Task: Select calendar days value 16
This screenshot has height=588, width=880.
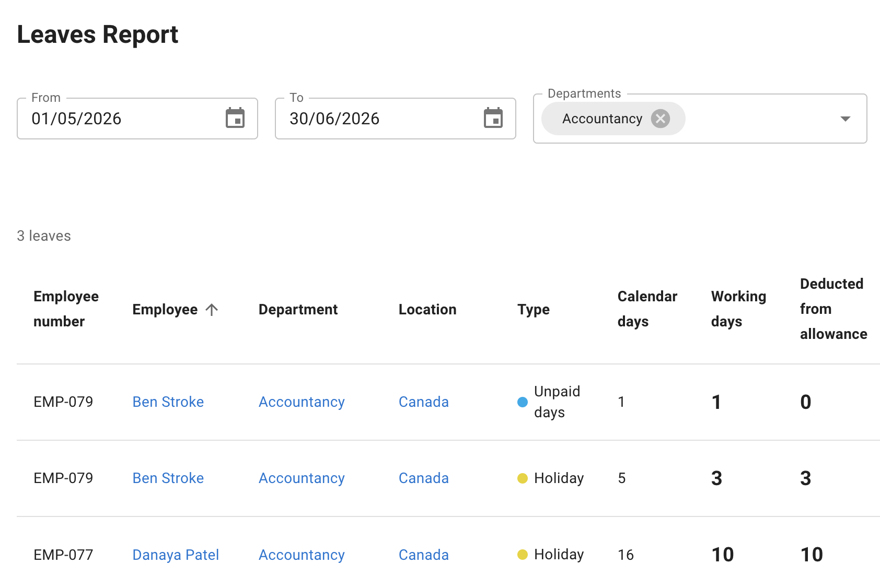Action: click(x=626, y=555)
